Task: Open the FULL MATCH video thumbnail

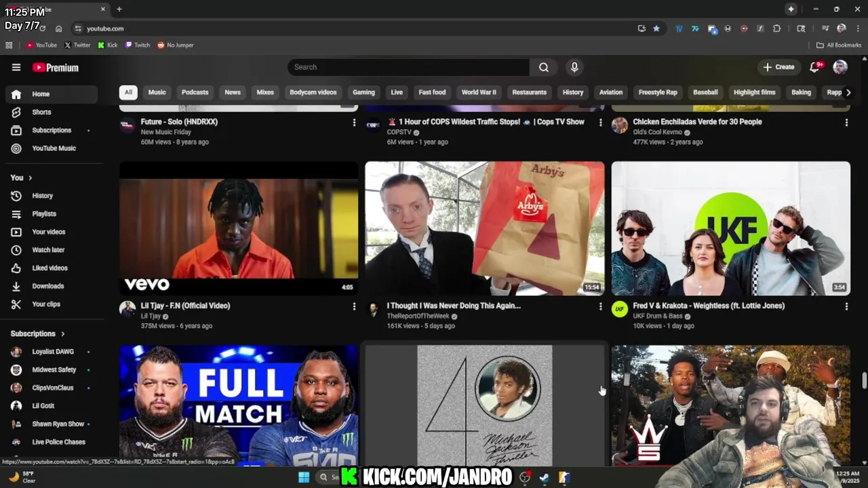Action: tap(239, 405)
